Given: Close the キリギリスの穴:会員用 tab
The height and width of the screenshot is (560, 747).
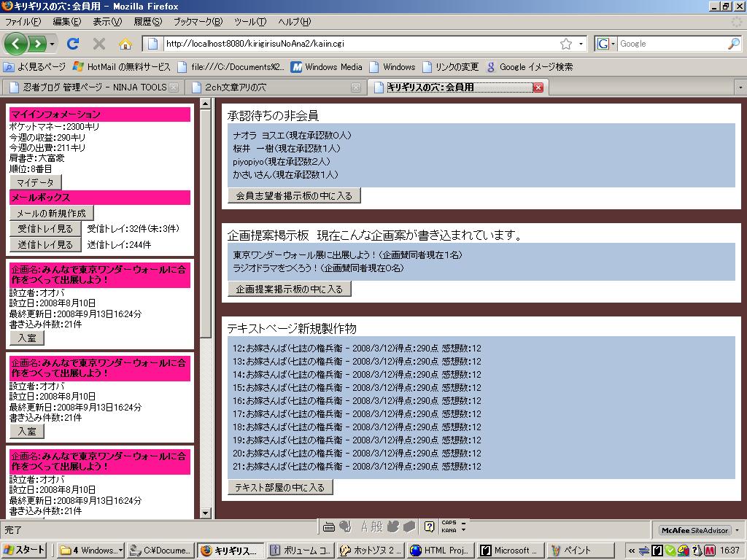Looking at the screenshot, I should point(538,87).
